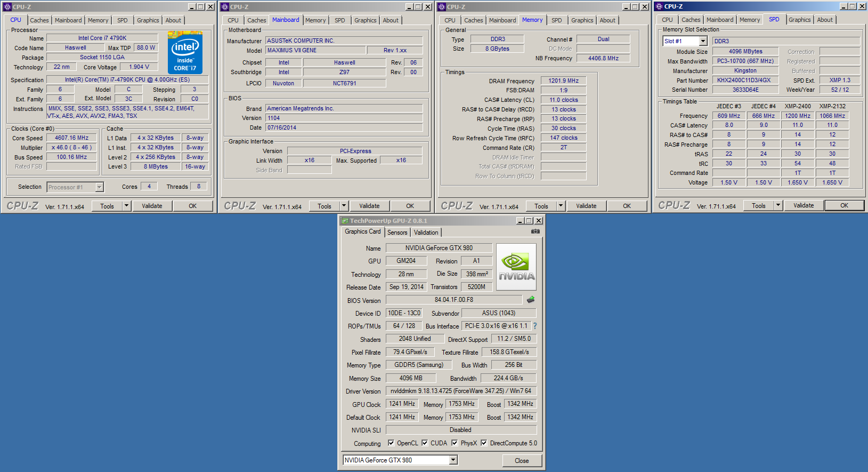Switch to Memory tab in SPD window
The width and height of the screenshot is (868, 472).
click(x=750, y=20)
